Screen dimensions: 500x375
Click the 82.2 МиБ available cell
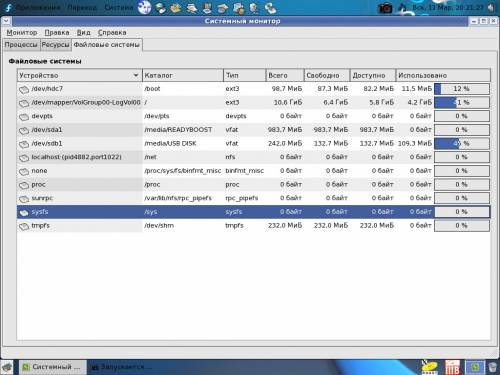tap(378, 89)
